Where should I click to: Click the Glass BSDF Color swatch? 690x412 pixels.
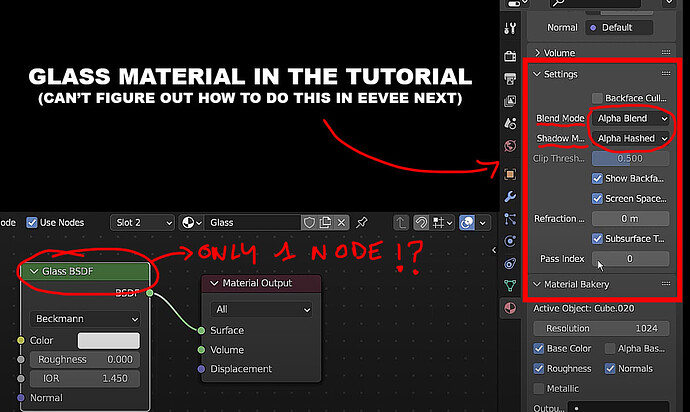[109, 340]
